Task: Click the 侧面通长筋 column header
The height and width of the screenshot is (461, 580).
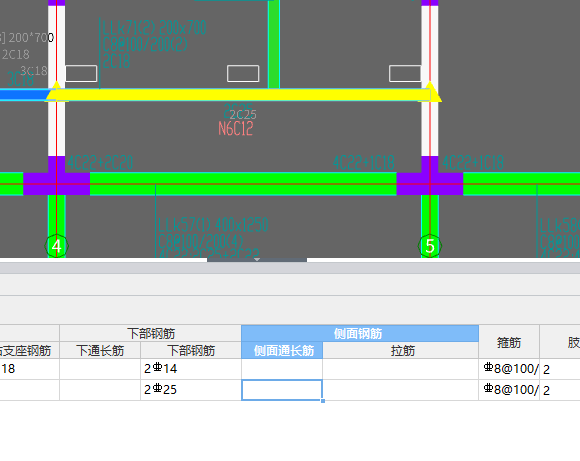Action: point(282,350)
